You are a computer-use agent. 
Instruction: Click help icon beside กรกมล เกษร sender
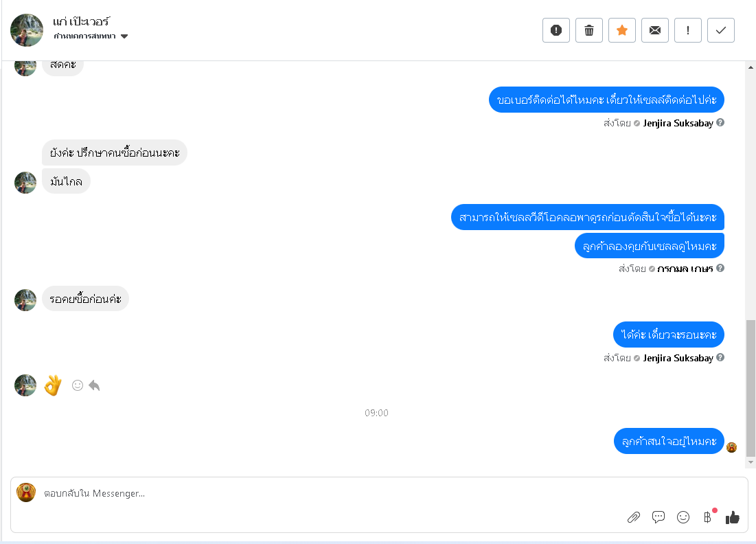[720, 268]
